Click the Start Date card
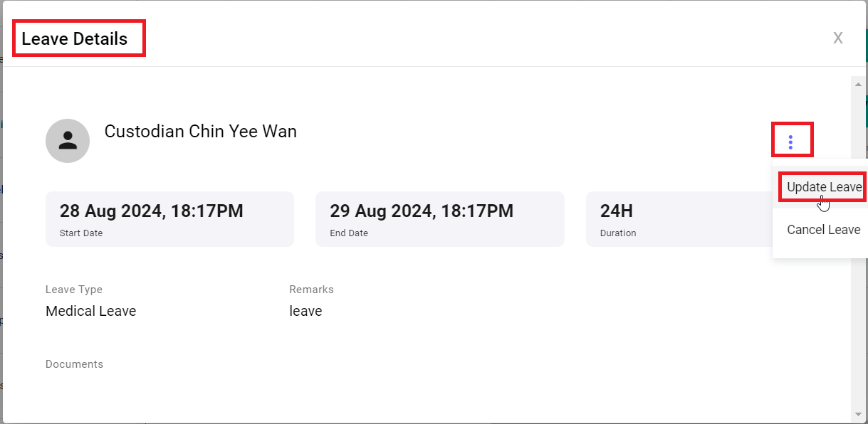The width and height of the screenshot is (868, 424). [169, 219]
